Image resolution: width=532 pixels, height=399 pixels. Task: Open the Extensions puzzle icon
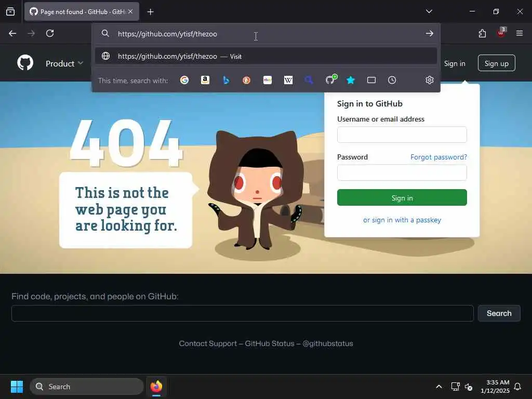[x=482, y=33]
